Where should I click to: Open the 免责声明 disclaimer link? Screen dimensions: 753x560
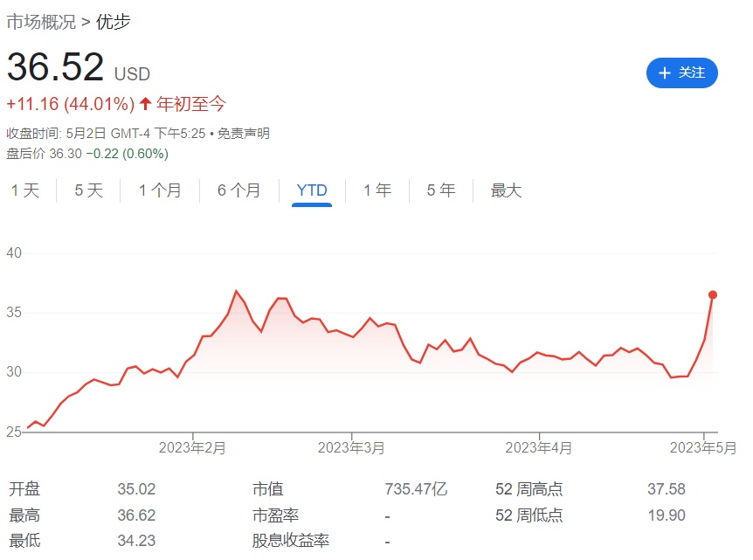(x=244, y=134)
